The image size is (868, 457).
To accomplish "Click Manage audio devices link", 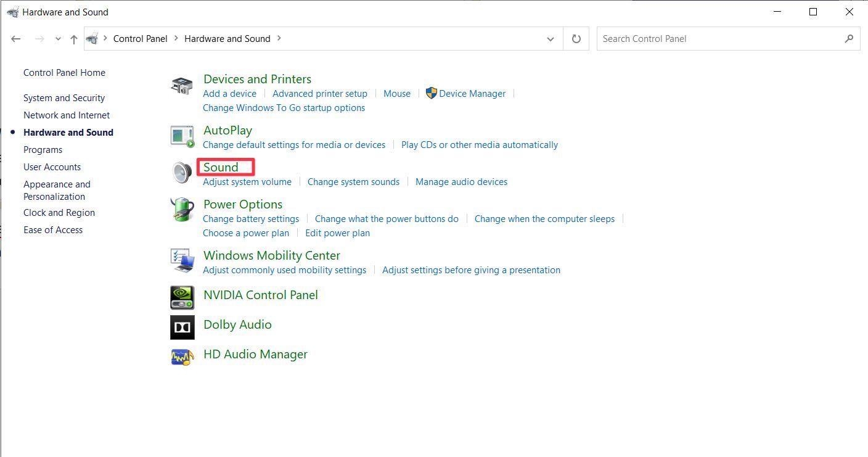I will pos(461,182).
